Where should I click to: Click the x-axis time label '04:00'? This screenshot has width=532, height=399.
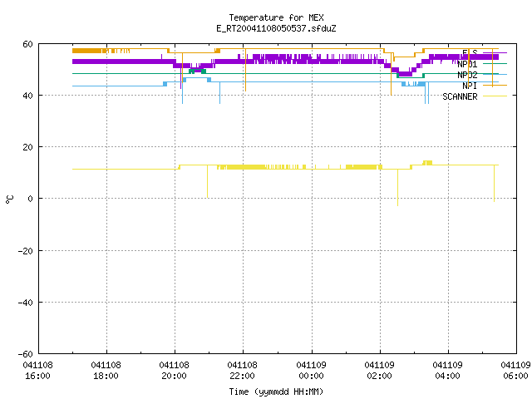(x=447, y=377)
